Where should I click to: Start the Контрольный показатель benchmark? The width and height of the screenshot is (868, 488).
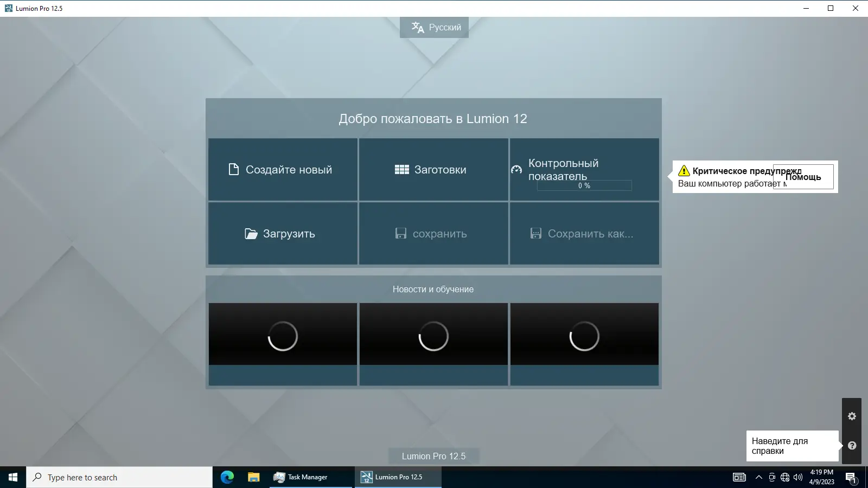pos(584,170)
